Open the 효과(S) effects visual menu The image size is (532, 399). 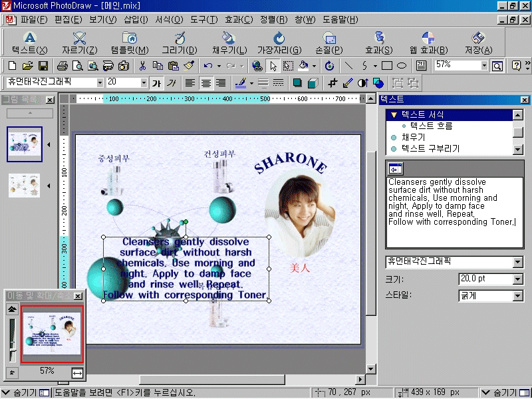[x=378, y=43]
